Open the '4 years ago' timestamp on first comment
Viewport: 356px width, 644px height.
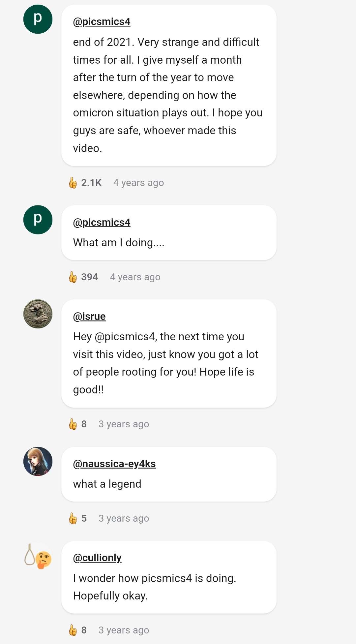click(138, 182)
